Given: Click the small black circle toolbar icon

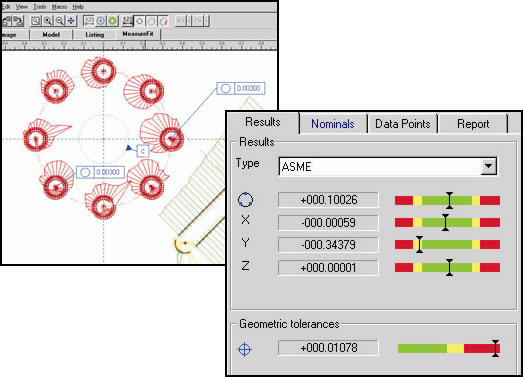Looking at the screenshot, I should point(139,21).
